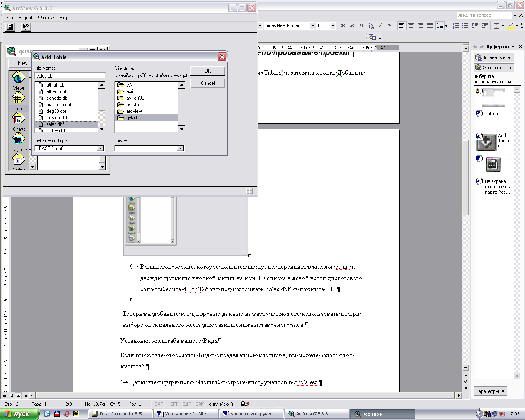Toggle ИСПР track changes status indicator
Screen dimensions: 525x420
(x=173, y=404)
